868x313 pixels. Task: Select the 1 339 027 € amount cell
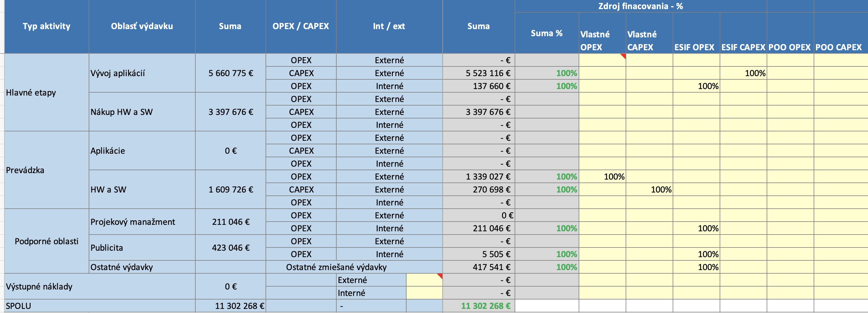coord(488,177)
